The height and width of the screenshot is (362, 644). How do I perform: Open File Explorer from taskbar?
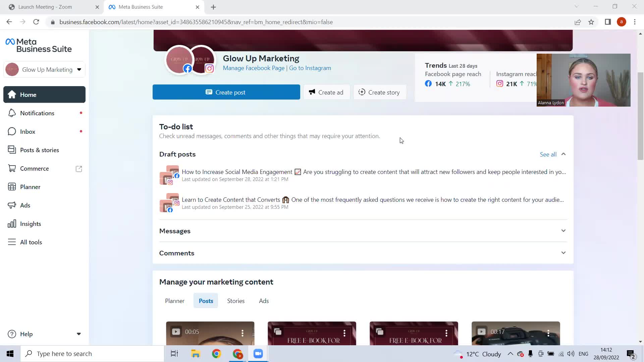click(x=196, y=354)
